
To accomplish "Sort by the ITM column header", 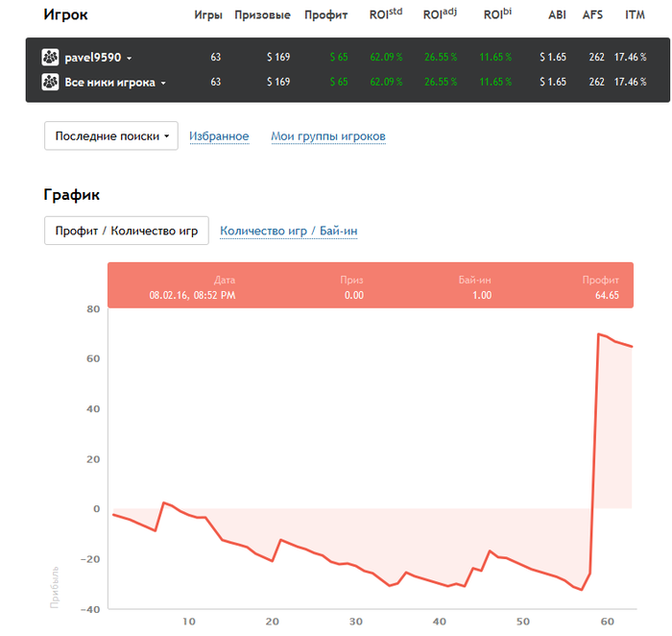I will coord(635,15).
